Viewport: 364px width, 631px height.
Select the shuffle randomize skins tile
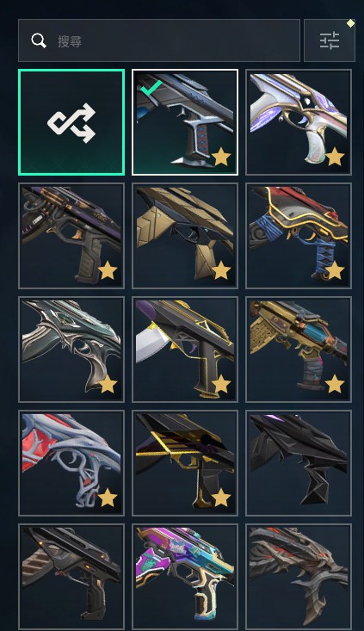tap(71, 122)
